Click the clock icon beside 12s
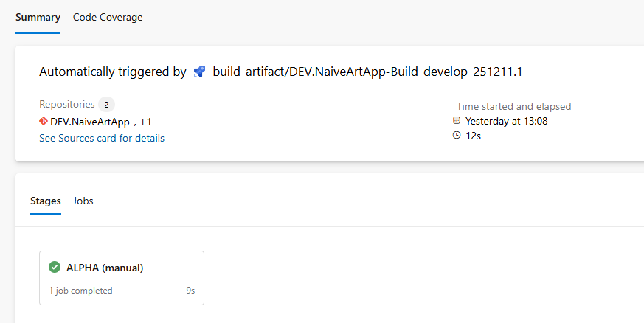644x323 pixels. [457, 135]
